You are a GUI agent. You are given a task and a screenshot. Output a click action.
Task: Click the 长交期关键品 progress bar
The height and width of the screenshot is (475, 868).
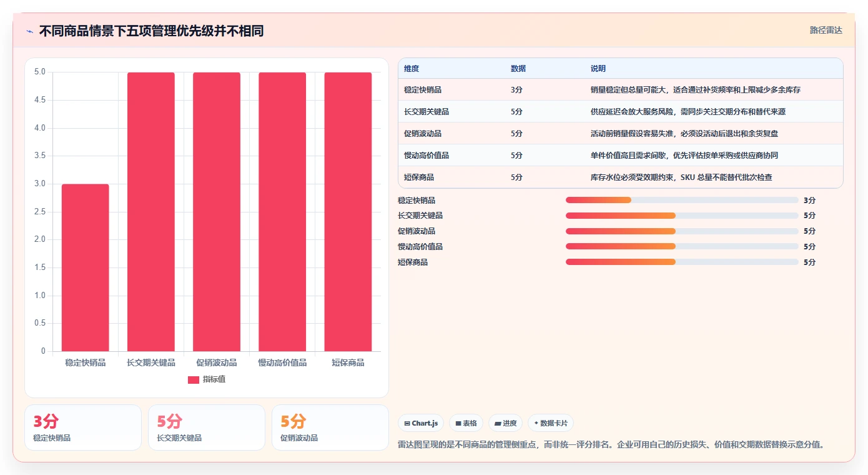pyautogui.click(x=682, y=216)
